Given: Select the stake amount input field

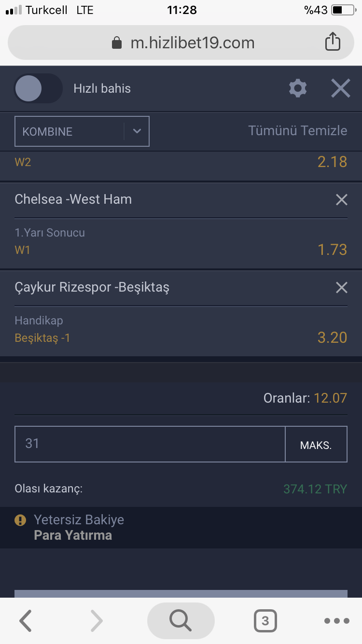Looking at the screenshot, I should [x=150, y=444].
